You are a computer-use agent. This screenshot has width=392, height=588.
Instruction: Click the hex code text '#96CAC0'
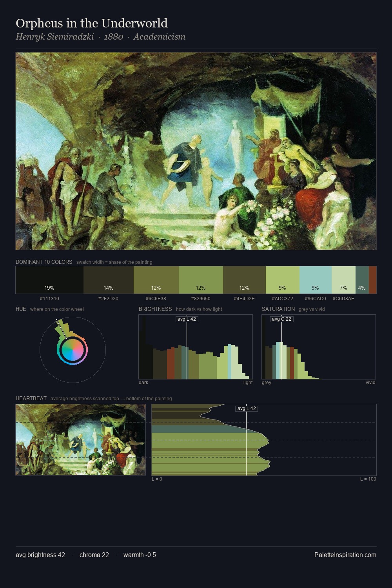tap(316, 299)
